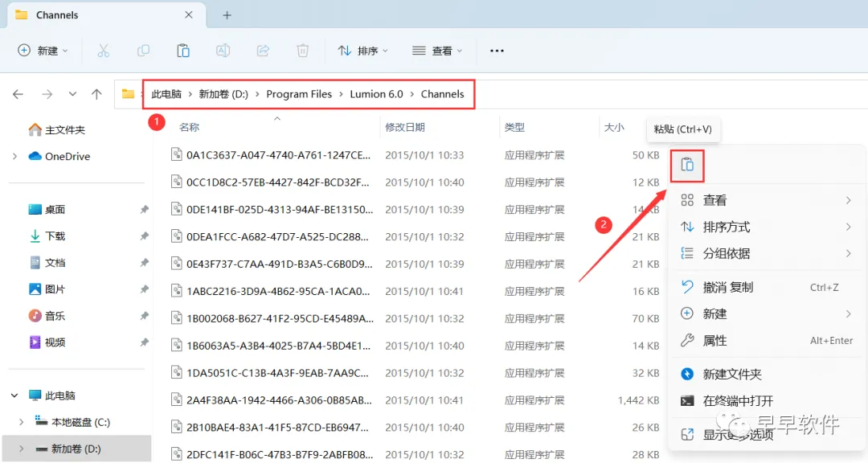Click the Paste clipboard icon in toolbar
The height and width of the screenshot is (463, 868).
tap(182, 51)
